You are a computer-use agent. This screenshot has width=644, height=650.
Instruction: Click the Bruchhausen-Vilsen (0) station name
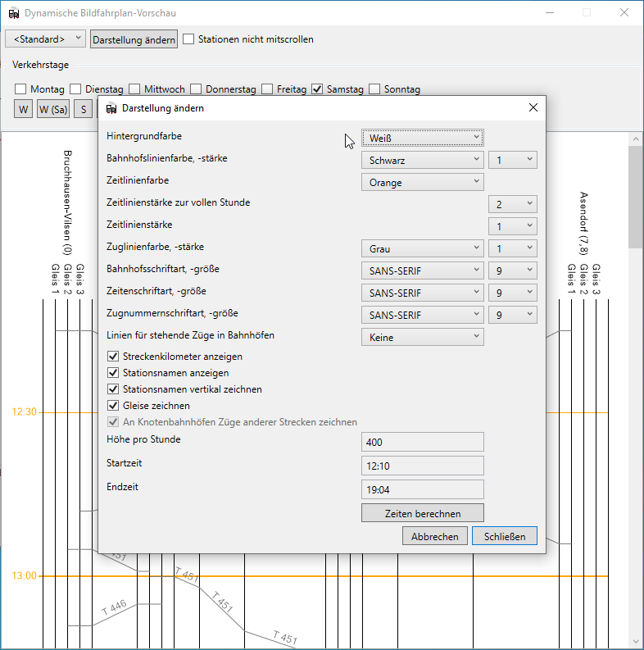67,202
